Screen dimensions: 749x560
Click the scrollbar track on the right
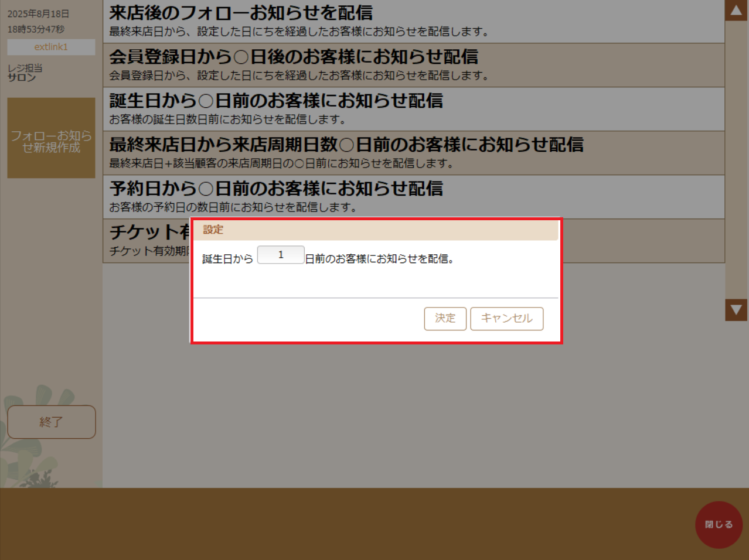[x=736, y=158]
